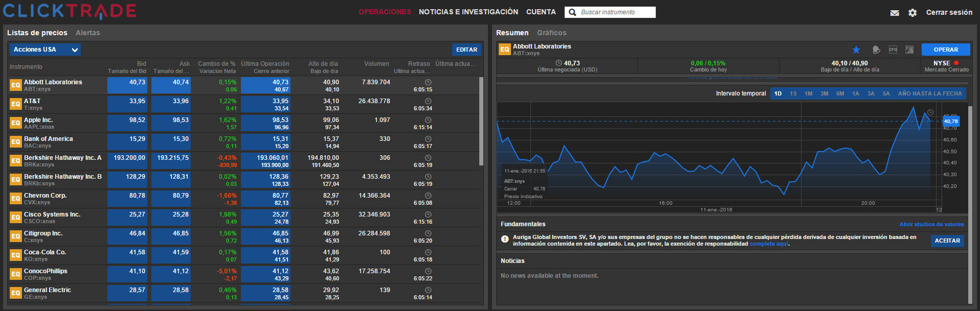Click the Instrumento column header
Screen dimensions: 980x311
tap(26, 67)
